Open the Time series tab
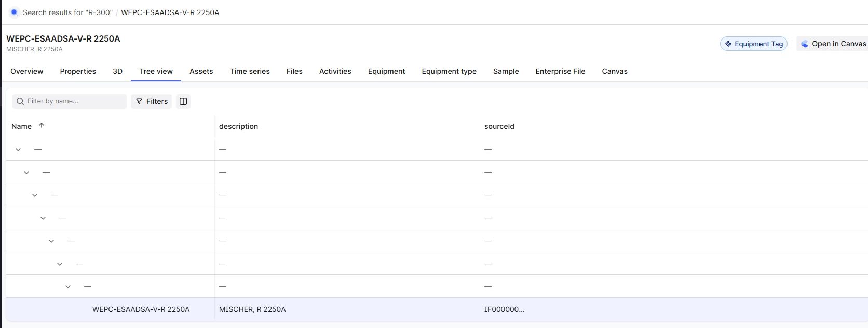Viewport: 868px width, 328px height. pyautogui.click(x=250, y=72)
